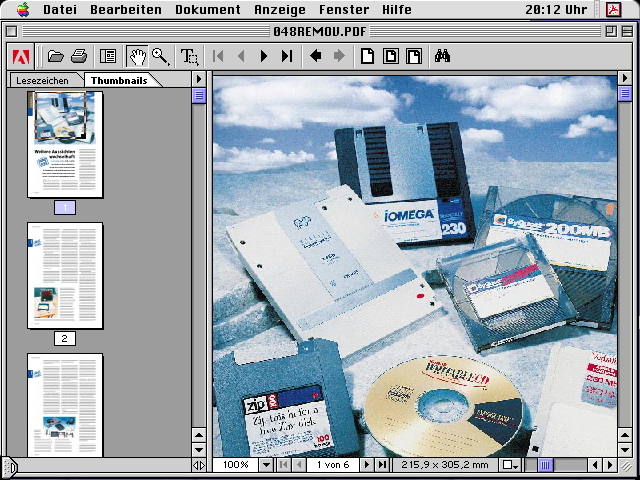Click the Acrobat application menu icon

tap(613, 9)
